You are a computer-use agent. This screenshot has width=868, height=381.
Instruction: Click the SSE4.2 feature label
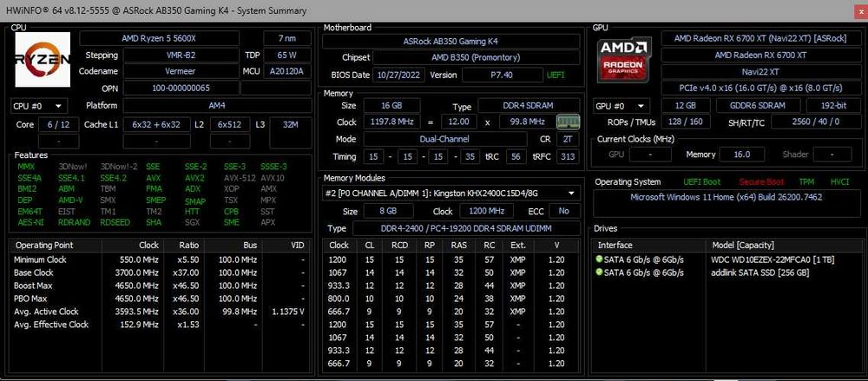point(114,178)
